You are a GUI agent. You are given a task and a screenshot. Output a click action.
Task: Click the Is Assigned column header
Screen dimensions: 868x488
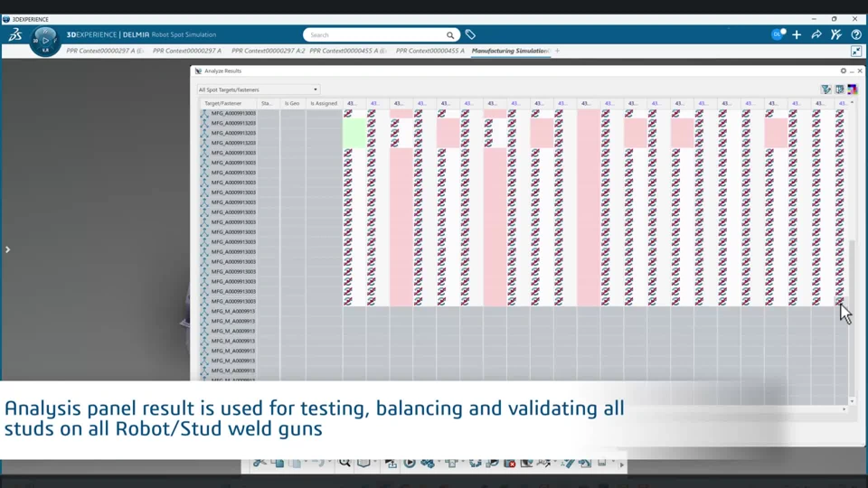click(x=324, y=104)
